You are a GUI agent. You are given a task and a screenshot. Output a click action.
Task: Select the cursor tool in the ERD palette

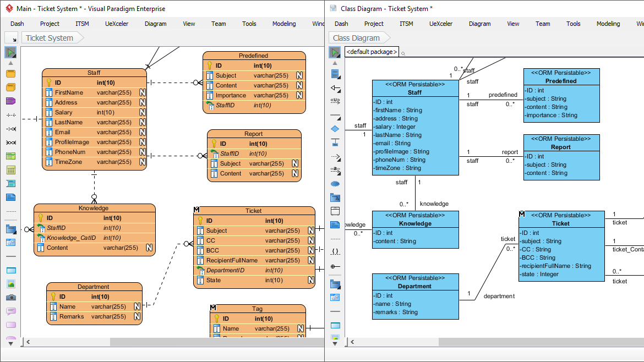pos(10,52)
